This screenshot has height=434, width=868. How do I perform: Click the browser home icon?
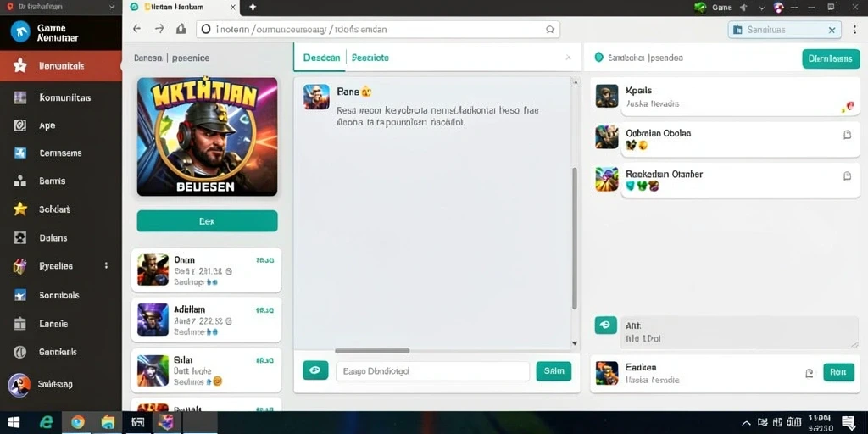pyautogui.click(x=181, y=29)
